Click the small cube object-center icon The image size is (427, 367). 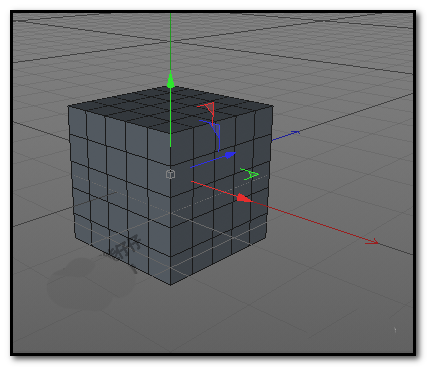click(170, 174)
